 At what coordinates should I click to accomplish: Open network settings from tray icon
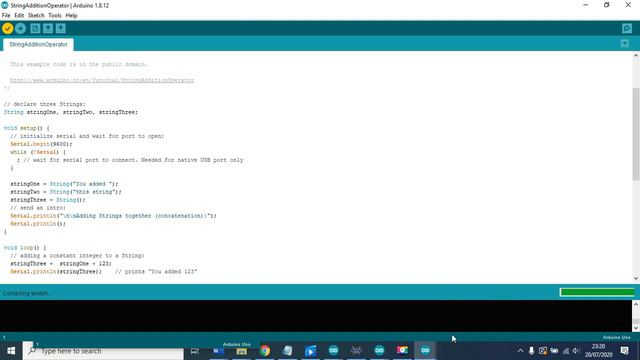(x=566, y=351)
